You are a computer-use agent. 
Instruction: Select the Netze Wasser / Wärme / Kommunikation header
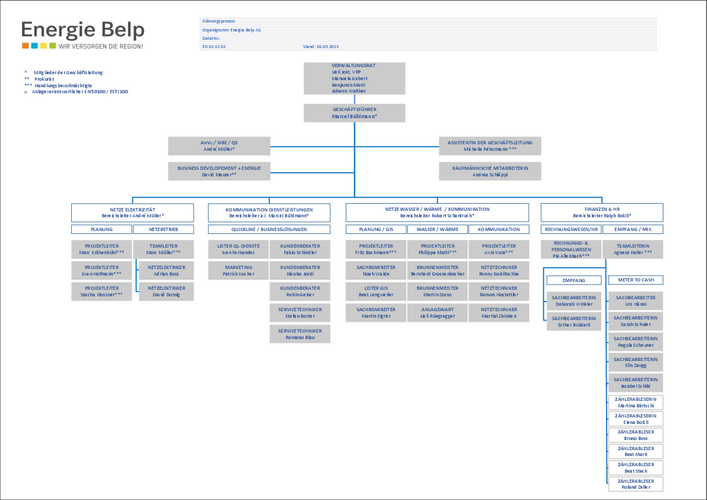pos(437,212)
